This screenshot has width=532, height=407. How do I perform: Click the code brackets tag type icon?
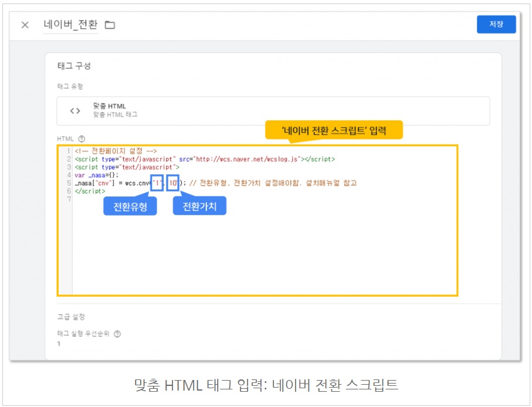pyautogui.click(x=75, y=111)
